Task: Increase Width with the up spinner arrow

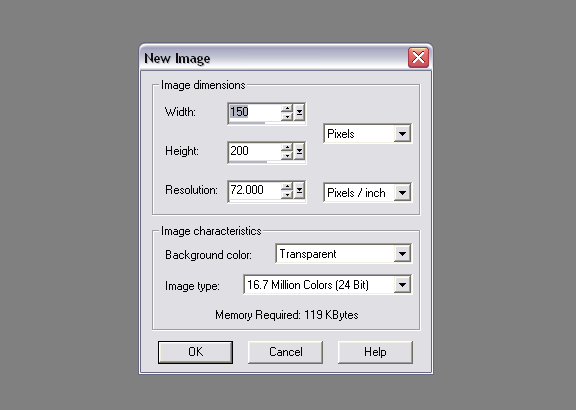Action: tap(287, 108)
